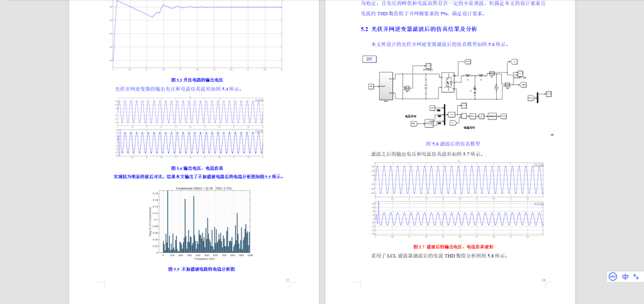Screen dimensions: 644x304
Task: Click the line starting '电流的 THD 数值低于并网侧要求'
Action: [x=423, y=14]
